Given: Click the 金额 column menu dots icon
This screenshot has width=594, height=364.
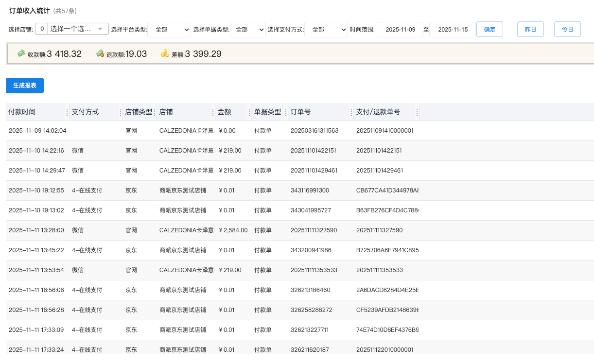Looking at the screenshot, I should click(249, 112).
